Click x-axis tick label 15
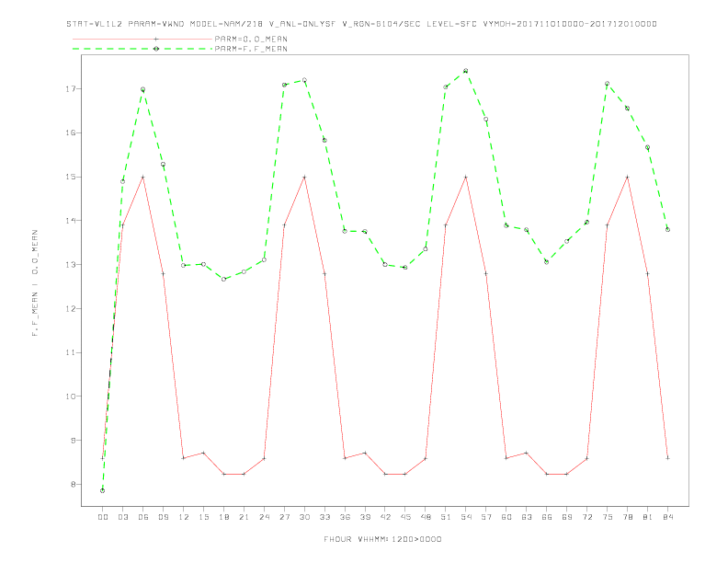 pyautogui.click(x=203, y=517)
